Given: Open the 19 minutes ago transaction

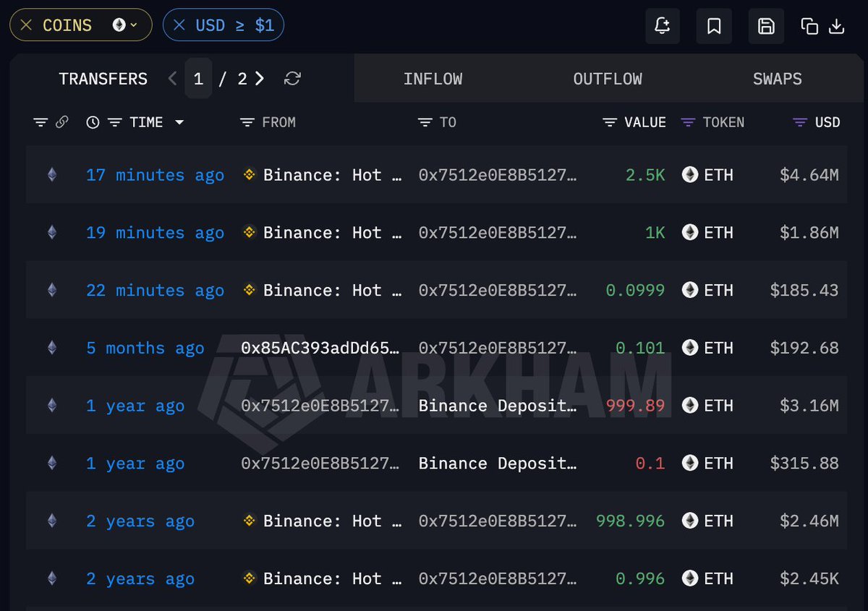Looking at the screenshot, I should coord(155,233).
